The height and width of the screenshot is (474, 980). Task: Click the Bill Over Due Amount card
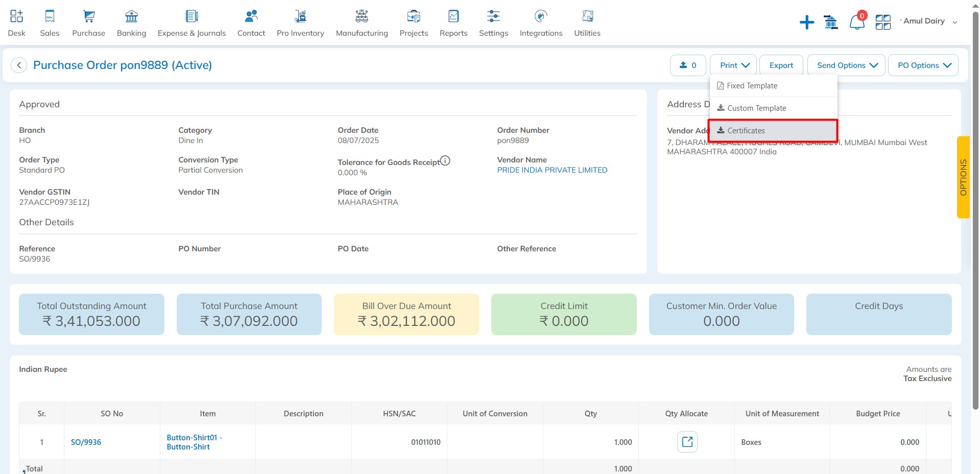click(407, 314)
